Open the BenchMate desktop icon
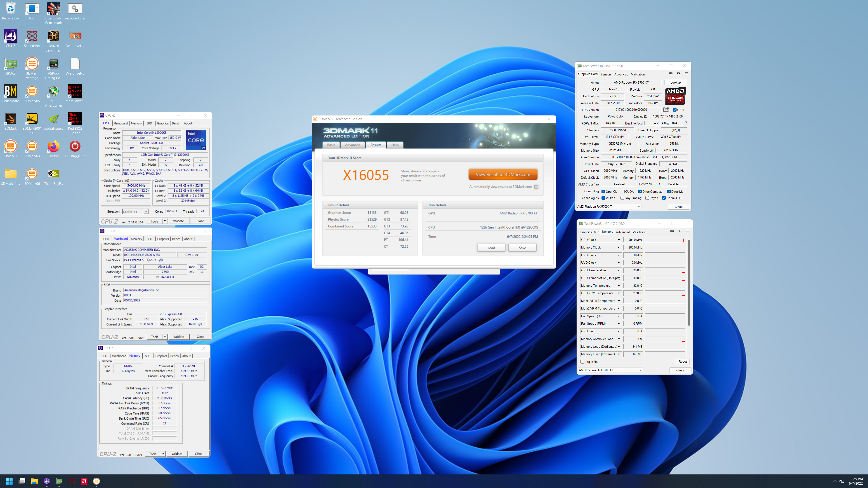Screen dimensions: 868x488 10,94
